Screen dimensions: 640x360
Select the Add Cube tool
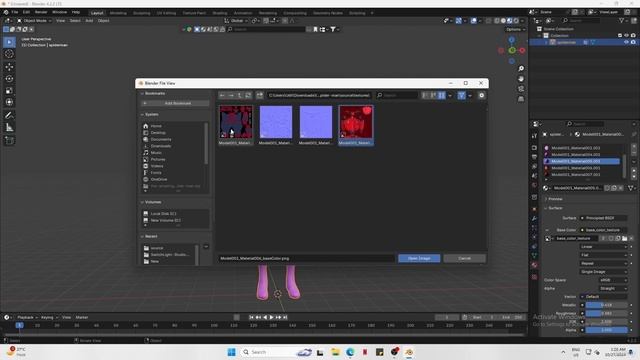pyautogui.click(x=9, y=141)
